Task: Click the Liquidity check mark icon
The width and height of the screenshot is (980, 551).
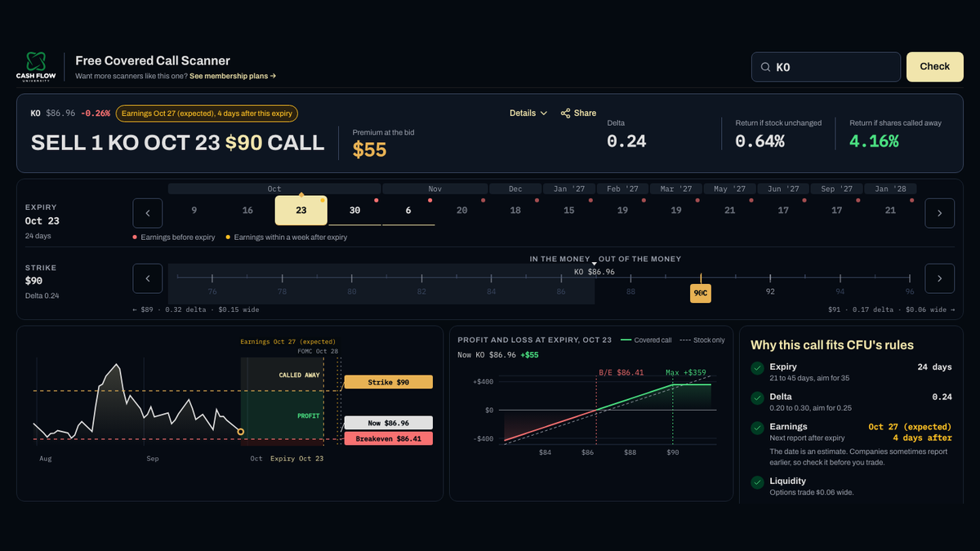Action: 758,482
